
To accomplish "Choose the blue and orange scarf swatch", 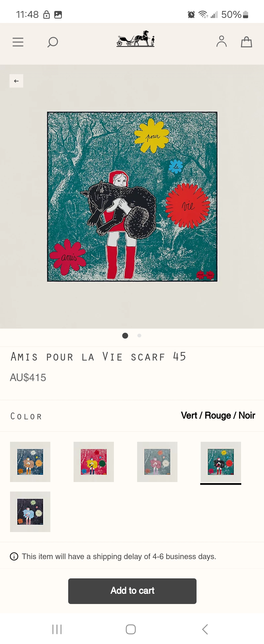I will tap(30, 462).
